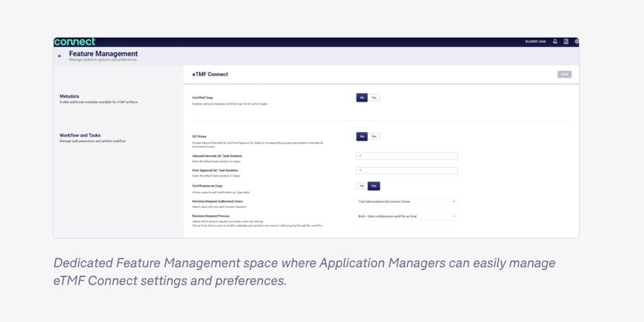Click the Certified Copy setting label
Screen dimensions: 644x322
(202, 97)
